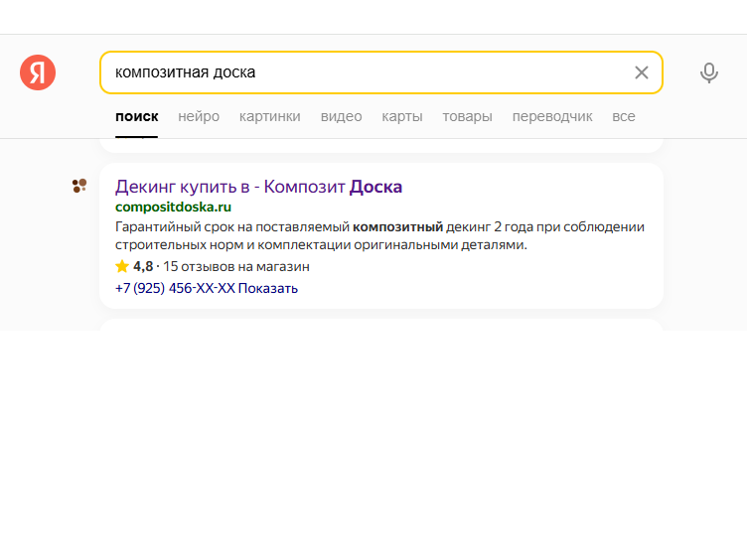Clear the search query with the X icon
747x560 pixels.
point(642,72)
